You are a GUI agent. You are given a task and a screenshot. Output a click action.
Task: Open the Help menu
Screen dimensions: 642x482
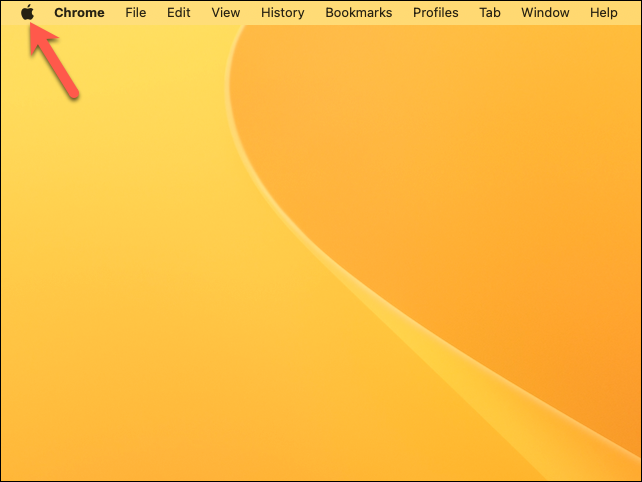point(604,13)
